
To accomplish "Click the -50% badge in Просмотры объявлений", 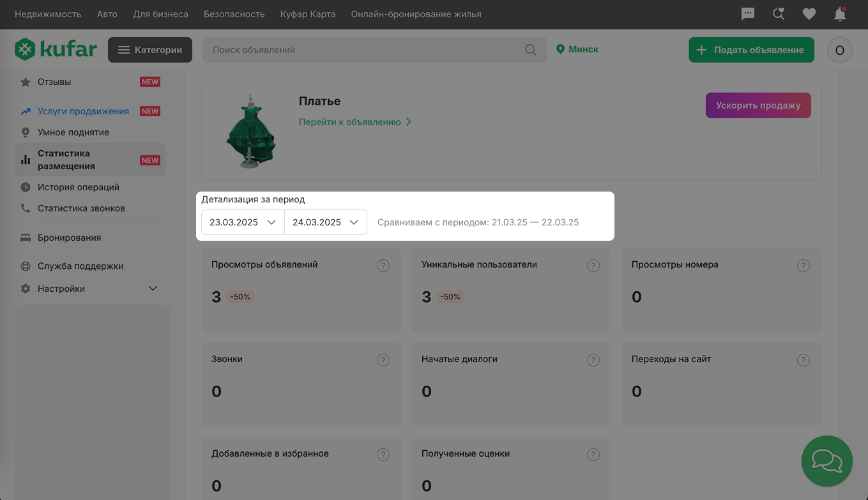I will click(x=240, y=297).
